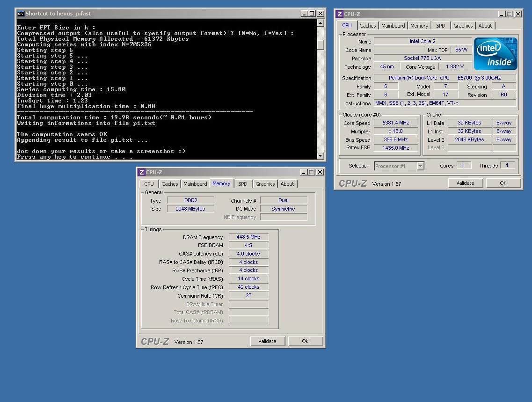Open the Graphics tab in the processor CPU-Z window

click(463, 26)
